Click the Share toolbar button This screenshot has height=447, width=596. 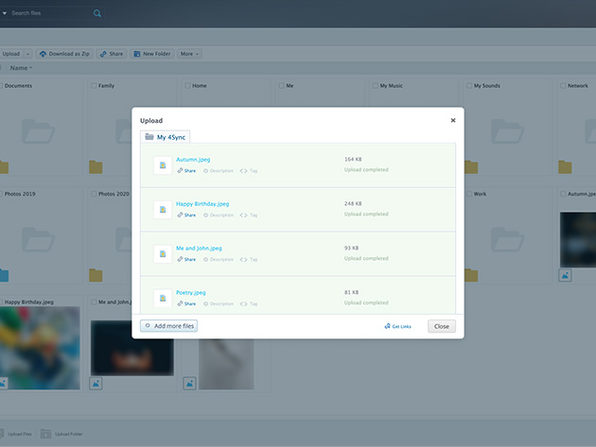(x=111, y=54)
